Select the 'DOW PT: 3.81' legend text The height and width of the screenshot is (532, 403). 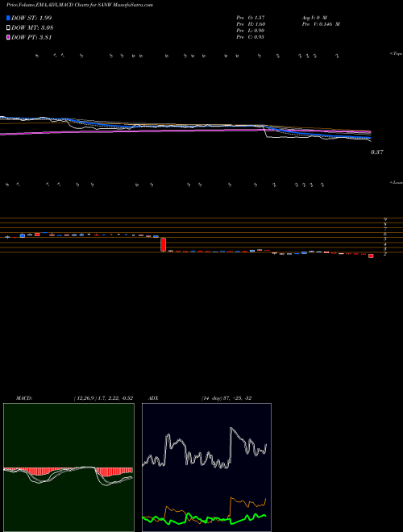(x=31, y=38)
